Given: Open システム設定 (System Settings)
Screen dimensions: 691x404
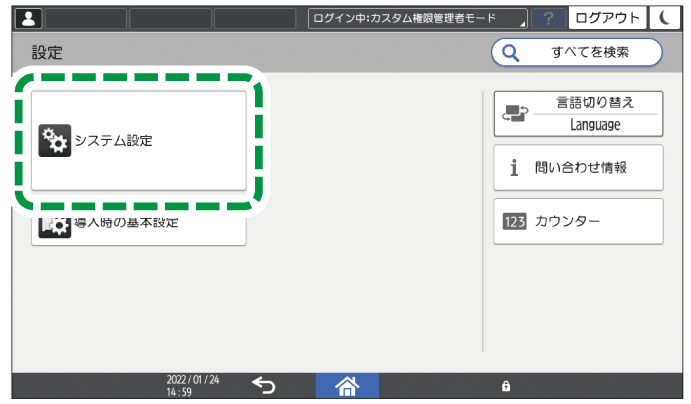Looking at the screenshot, I should [139, 141].
